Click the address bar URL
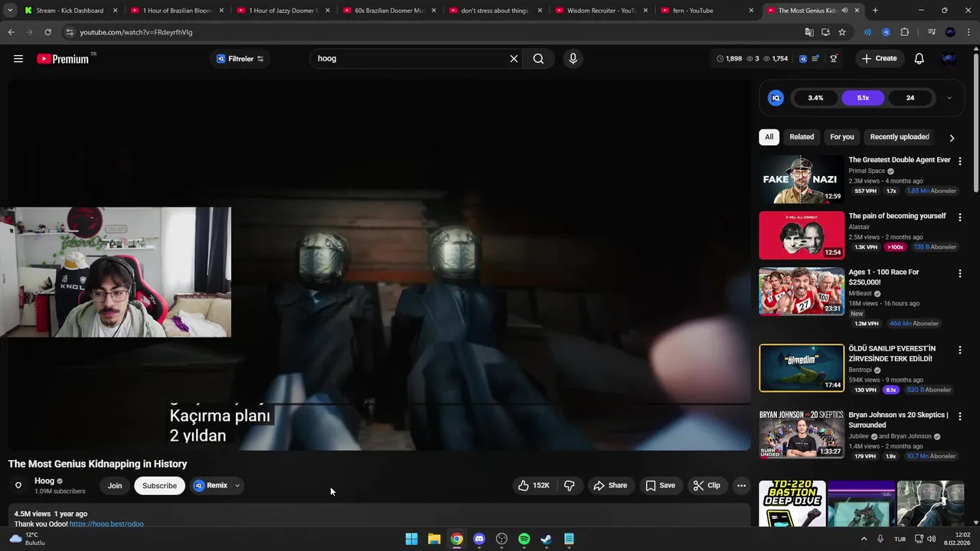The image size is (980, 551). tap(136, 32)
